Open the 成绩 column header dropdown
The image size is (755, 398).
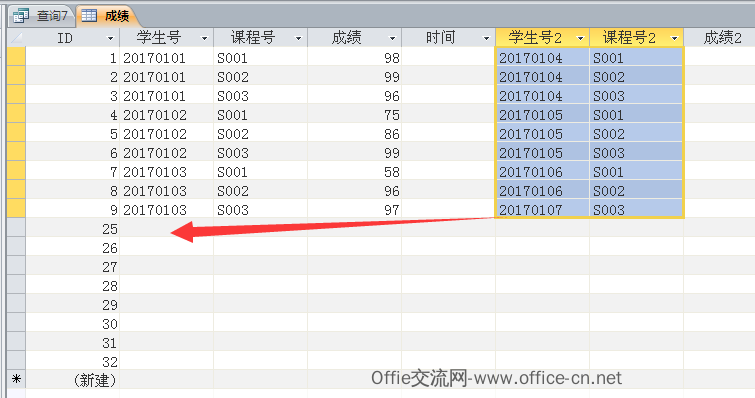pyautogui.click(x=392, y=38)
